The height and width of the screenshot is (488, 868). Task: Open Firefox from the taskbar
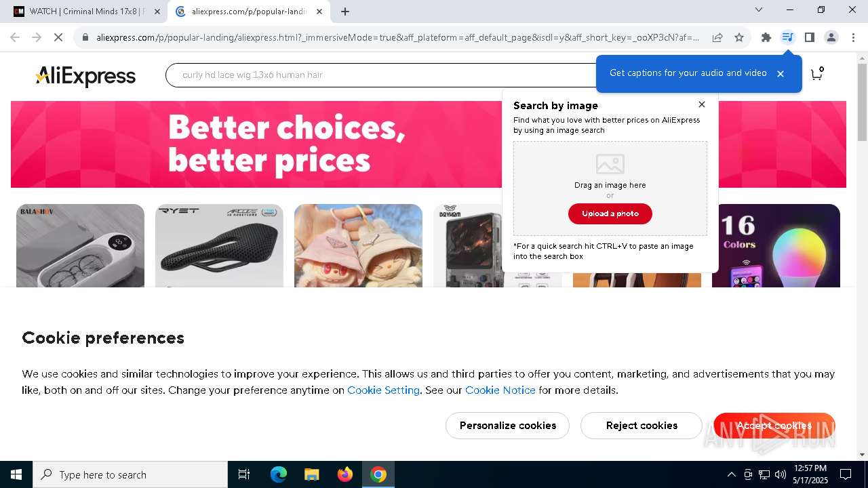click(345, 474)
